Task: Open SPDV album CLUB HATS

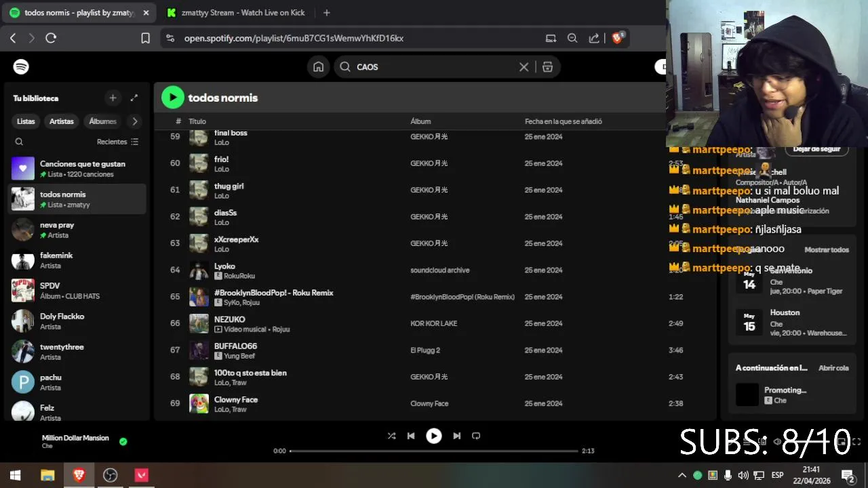Action: pyautogui.click(x=77, y=290)
